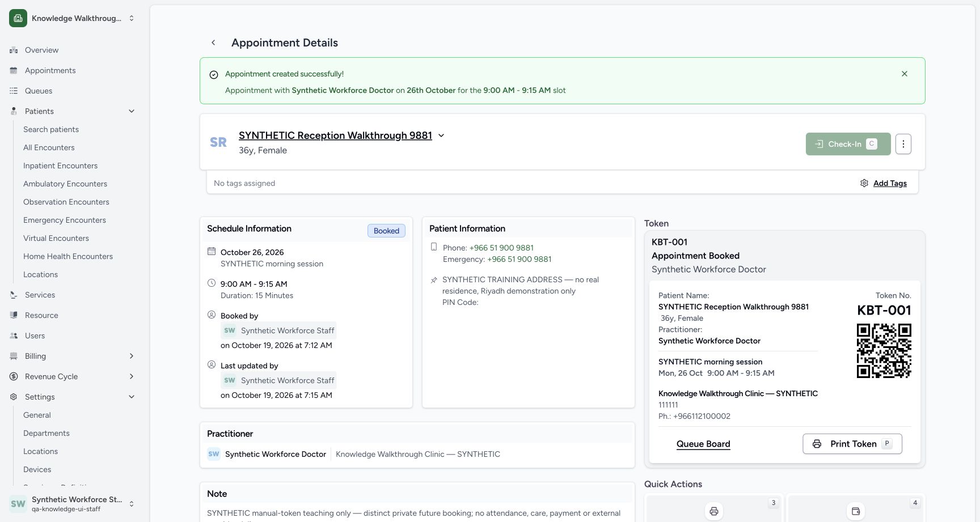Open the three-dot more options menu

coord(903,144)
